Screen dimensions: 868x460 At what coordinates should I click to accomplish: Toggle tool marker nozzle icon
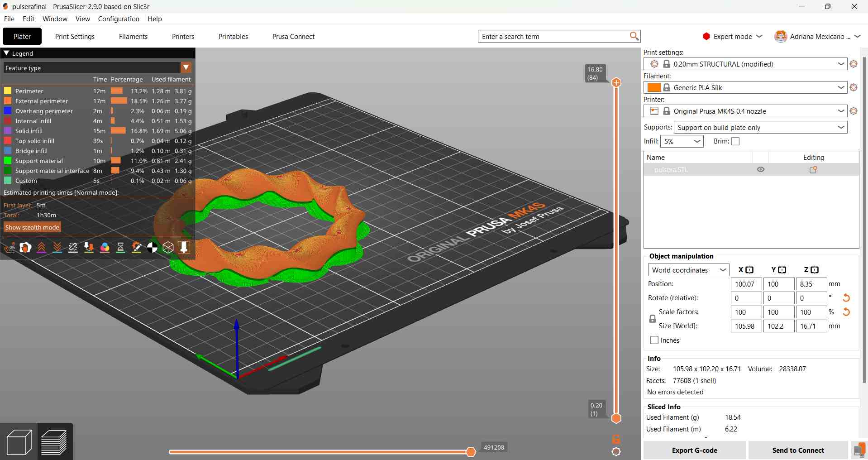click(x=184, y=247)
